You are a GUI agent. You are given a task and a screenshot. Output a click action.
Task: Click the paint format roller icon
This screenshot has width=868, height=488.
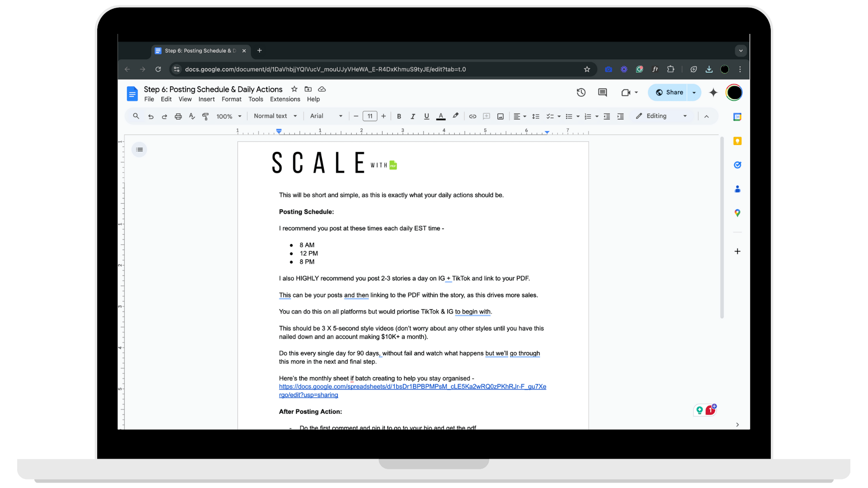tap(205, 117)
